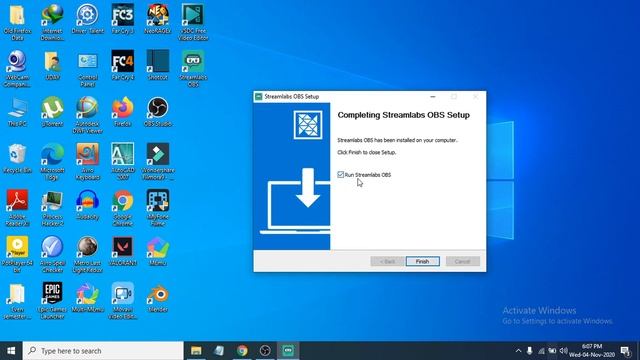Click the microphone tray icon
This screenshot has width=640, height=360.
click(529, 351)
